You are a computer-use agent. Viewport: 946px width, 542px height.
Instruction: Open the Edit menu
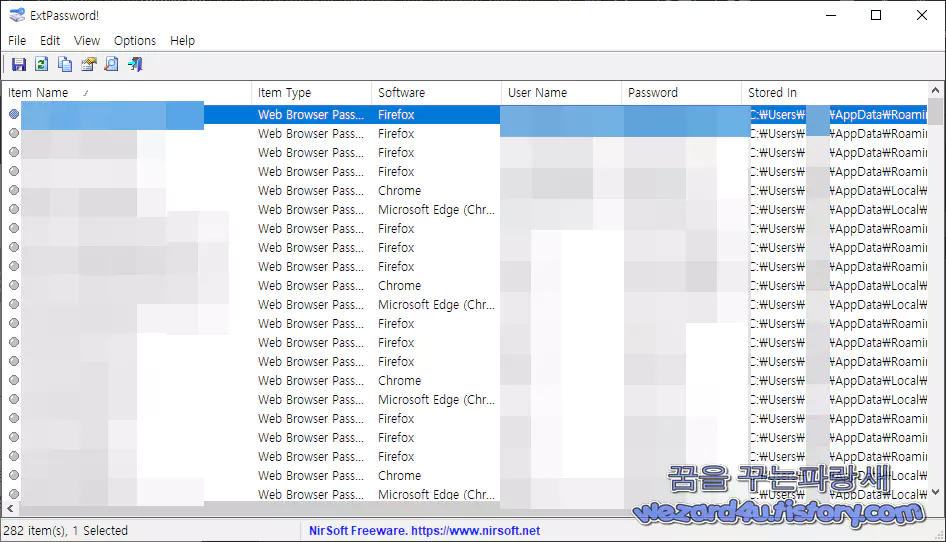click(x=50, y=40)
